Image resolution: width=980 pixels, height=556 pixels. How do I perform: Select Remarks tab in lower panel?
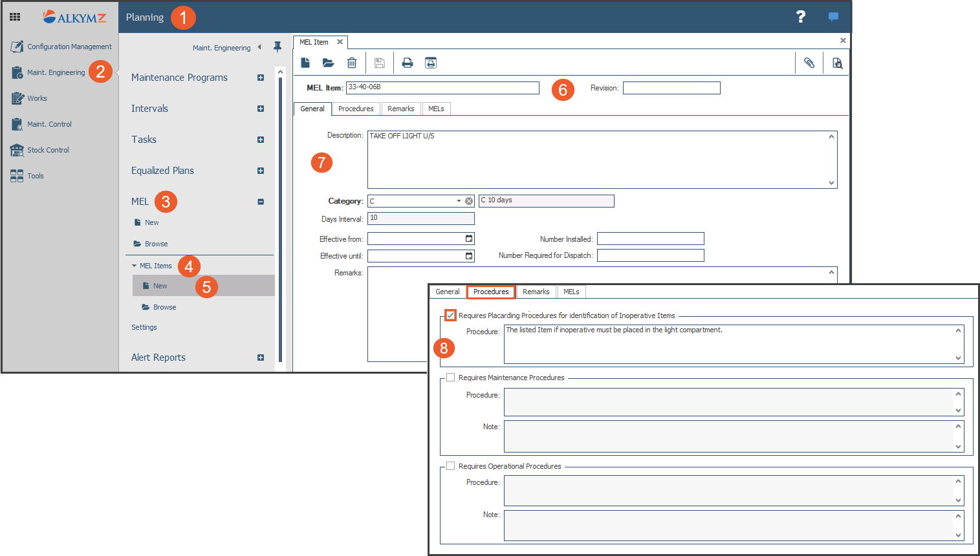[x=536, y=292]
